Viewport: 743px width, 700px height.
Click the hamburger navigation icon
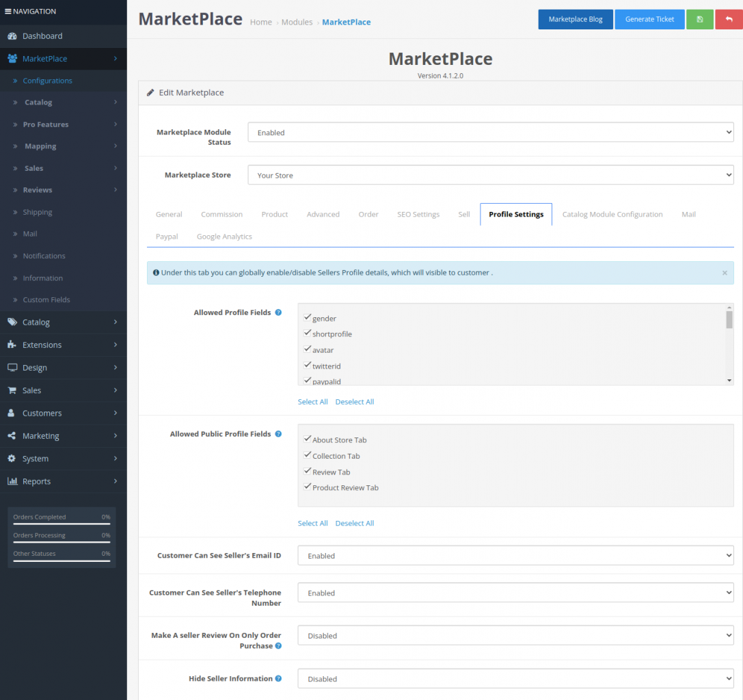point(8,11)
